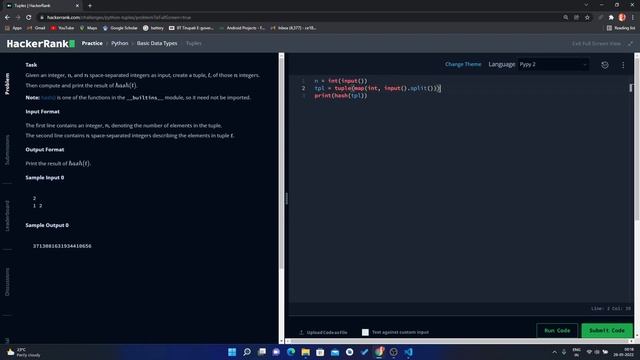Click the Run Code button

pos(557,330)
